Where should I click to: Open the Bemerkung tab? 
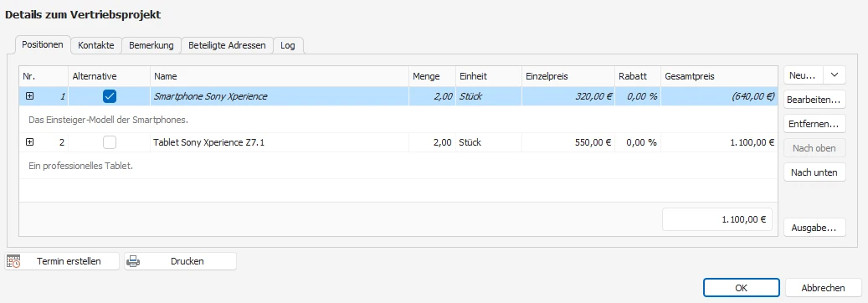(x=152, y=45)
